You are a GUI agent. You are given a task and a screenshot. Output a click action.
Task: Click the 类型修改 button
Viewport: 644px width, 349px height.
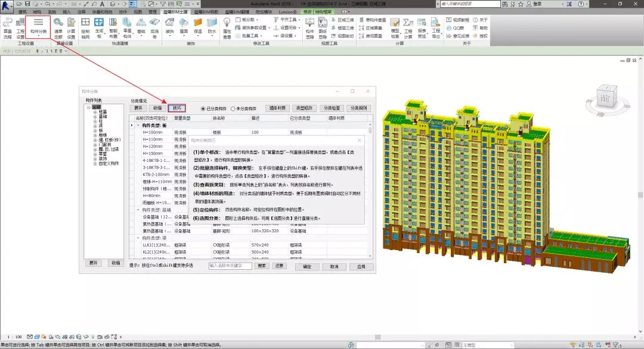tap(305, 108)
